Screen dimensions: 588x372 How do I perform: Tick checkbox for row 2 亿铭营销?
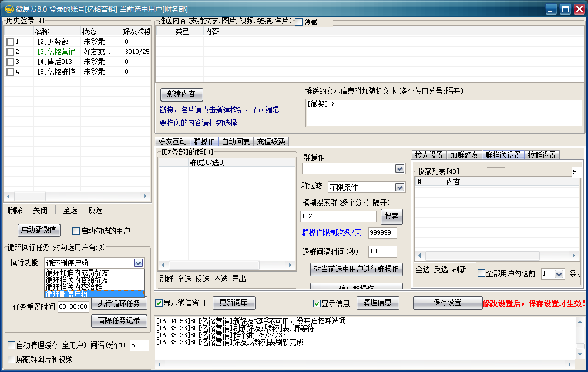[11, 52]
